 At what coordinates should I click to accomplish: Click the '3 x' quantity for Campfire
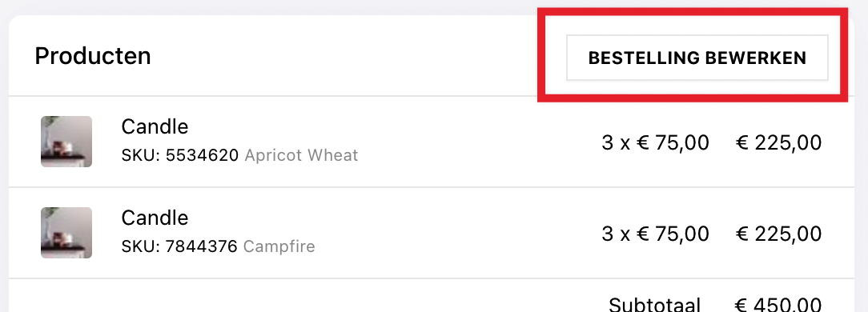click(616, 234)
